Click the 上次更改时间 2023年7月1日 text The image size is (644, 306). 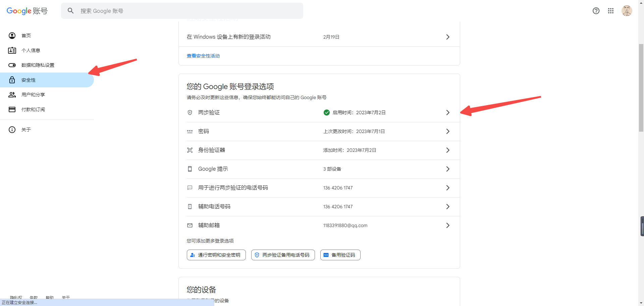pyautogui.click(x=354, y=131)
